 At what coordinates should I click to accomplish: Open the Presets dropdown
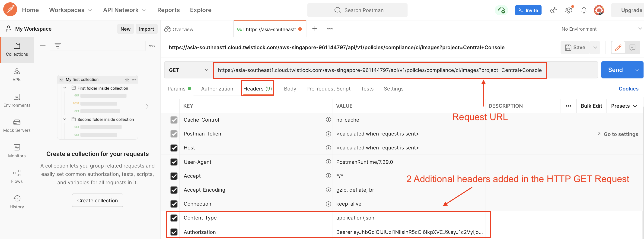point(624,106)
